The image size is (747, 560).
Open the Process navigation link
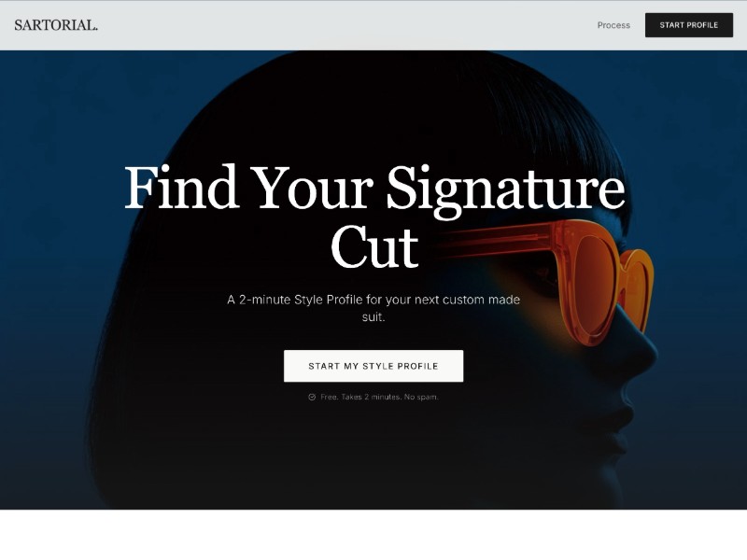coord(613,25)
